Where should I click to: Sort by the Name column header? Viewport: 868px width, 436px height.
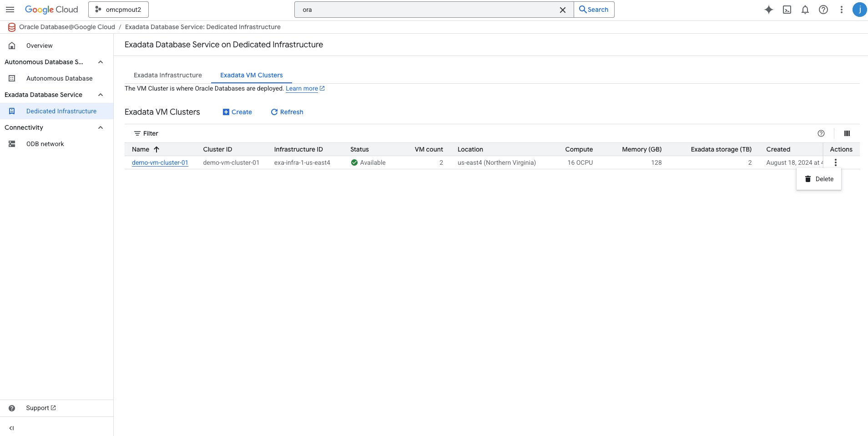(141, 149)
